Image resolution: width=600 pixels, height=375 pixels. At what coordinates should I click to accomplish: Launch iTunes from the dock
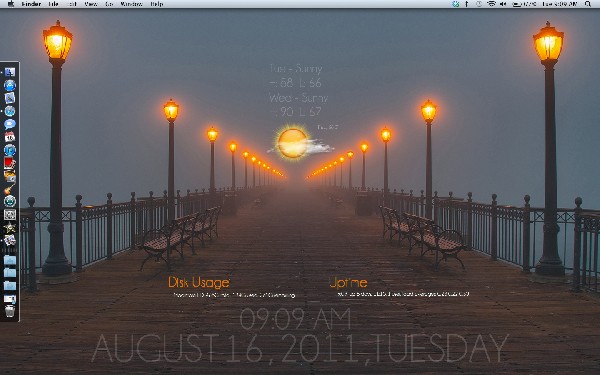tap(10, 150)
